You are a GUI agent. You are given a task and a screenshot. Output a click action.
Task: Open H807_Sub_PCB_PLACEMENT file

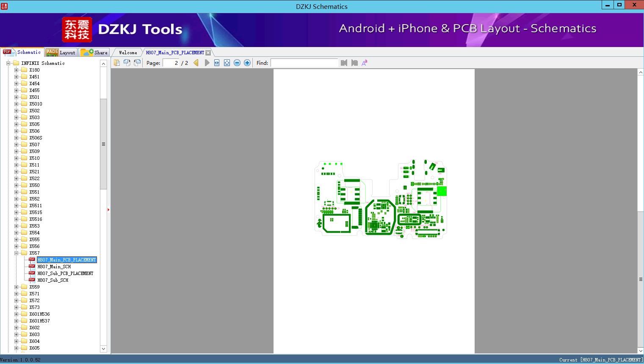[x=65, y=273]
